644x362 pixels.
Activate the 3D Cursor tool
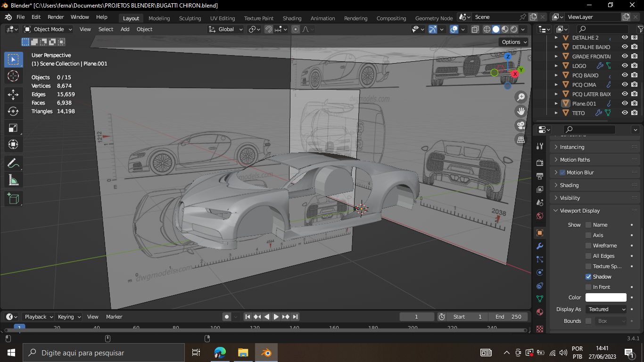(x=13, y=76)
